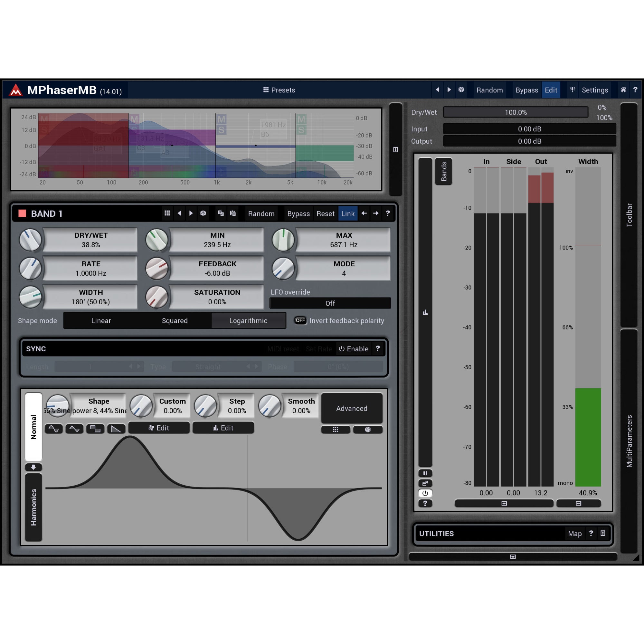
Task: Open the Presets grid menu
Action: [x=279, y=90]
